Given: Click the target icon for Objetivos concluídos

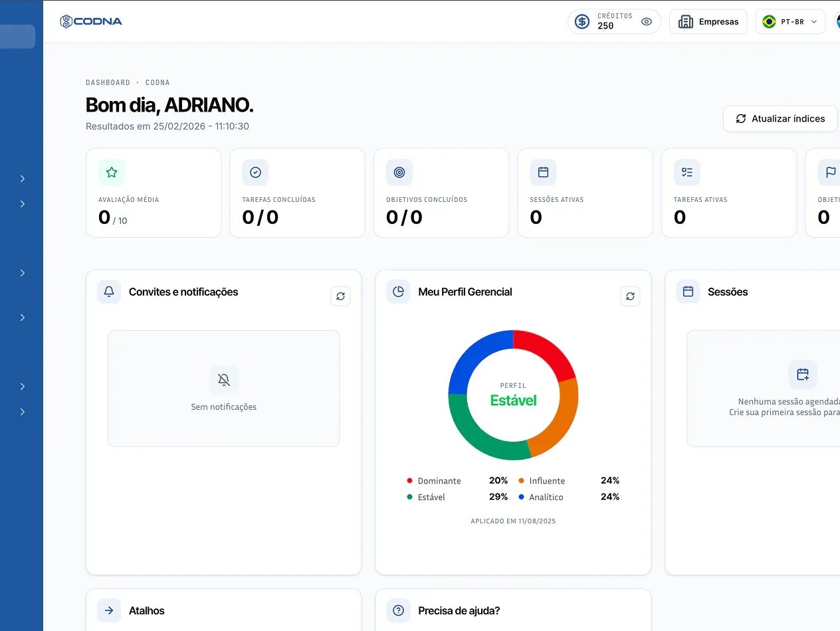Looking at the screenshot, I should click(x=399, y=172).
